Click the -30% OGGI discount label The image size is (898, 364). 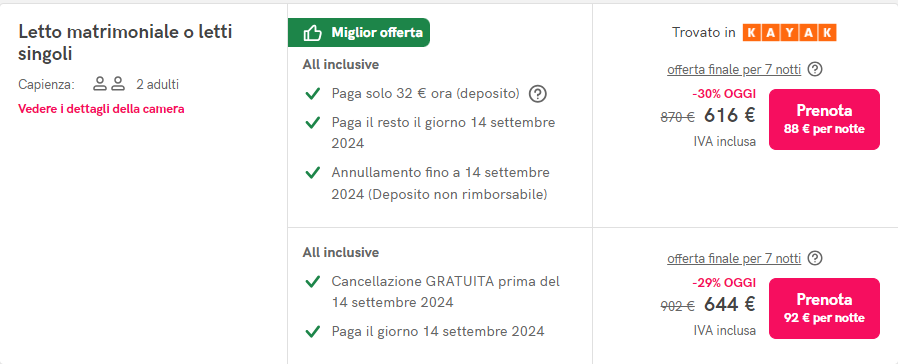tap(724, 94)
